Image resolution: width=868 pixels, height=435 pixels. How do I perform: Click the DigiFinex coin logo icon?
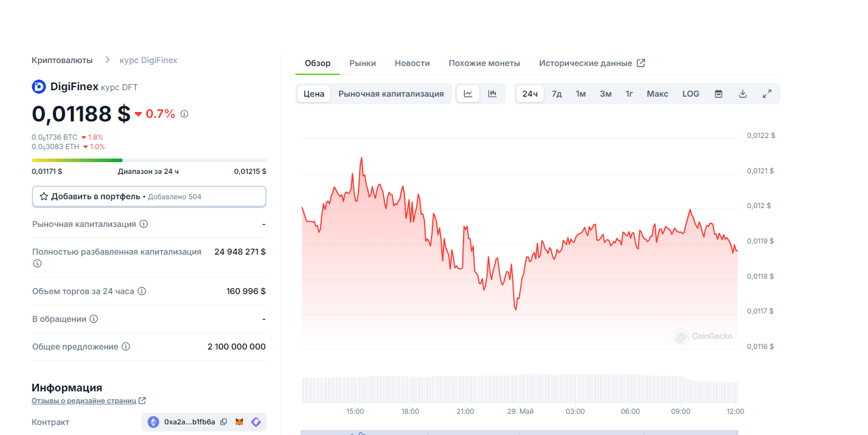[39, 87]
